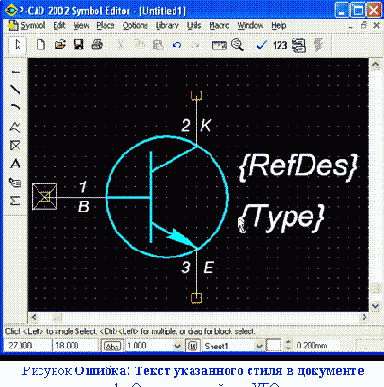Open a file using the folder icon

click(60, 45)
